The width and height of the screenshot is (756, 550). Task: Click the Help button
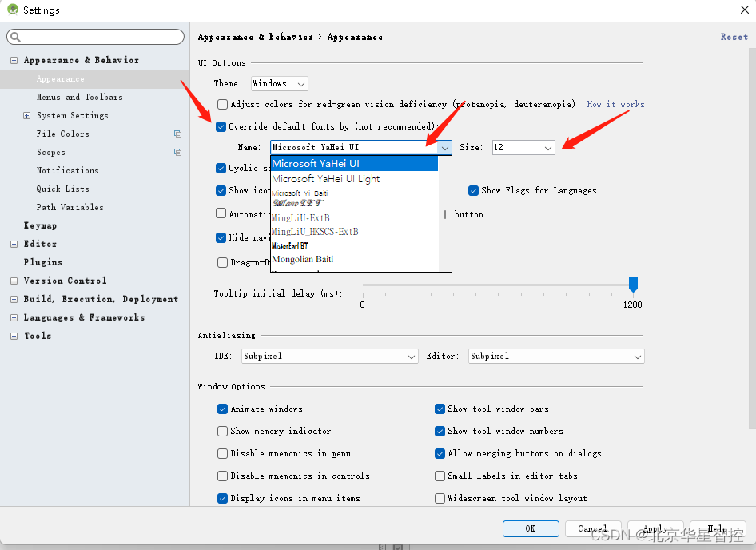(x=718, y=528)
